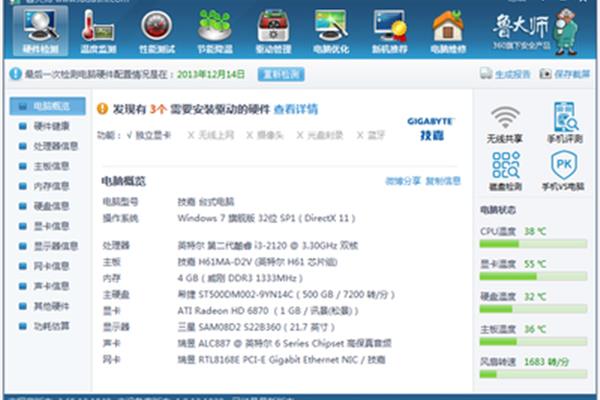
Task: Click the 复制信息 copy info link
Action: (x=443, y=181)
